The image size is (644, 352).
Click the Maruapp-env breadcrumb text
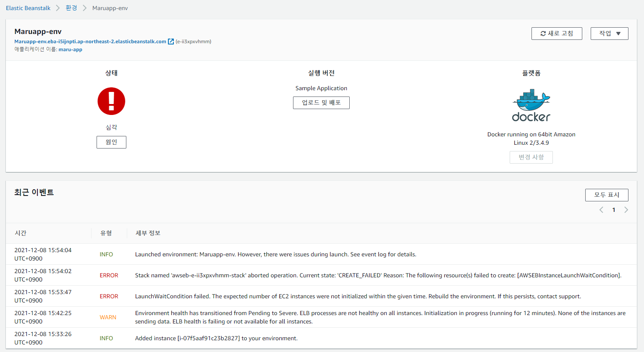[110, 8]
